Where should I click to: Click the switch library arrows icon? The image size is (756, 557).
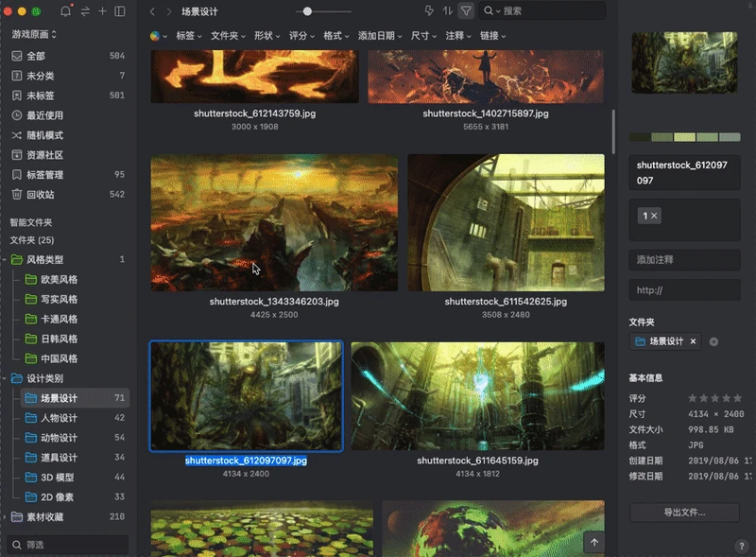tap(85, 11)
